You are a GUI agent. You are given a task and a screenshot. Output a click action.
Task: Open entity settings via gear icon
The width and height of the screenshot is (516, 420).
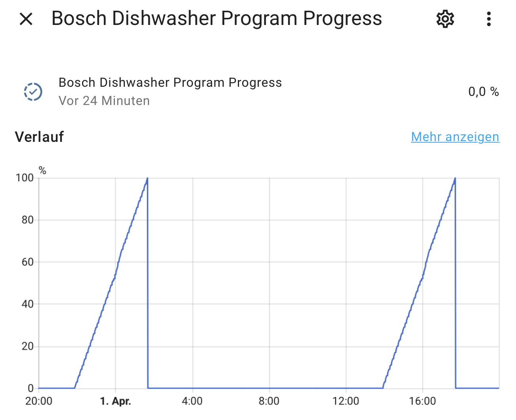(445, 19)
